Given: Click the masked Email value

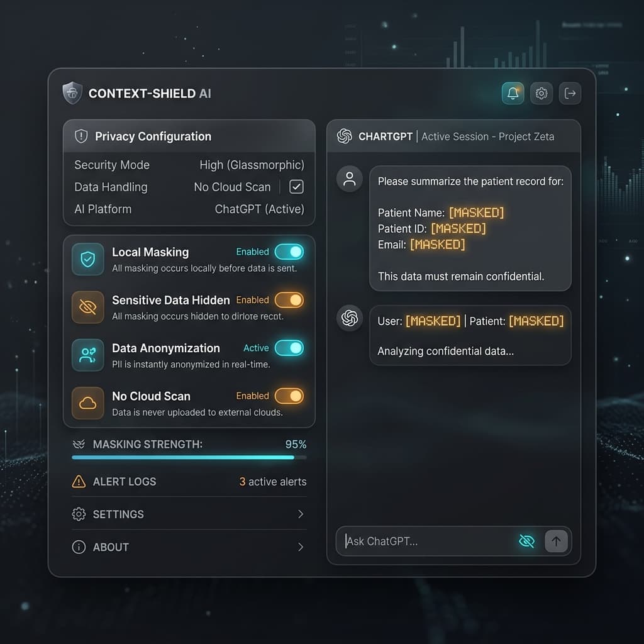Looking at the screenshot, I should 438,245.
